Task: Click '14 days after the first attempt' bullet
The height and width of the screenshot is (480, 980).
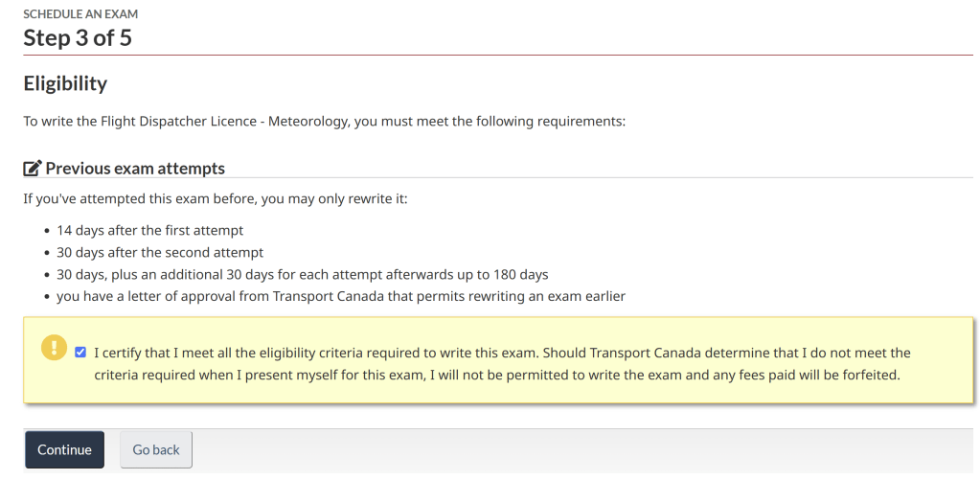Action: pyautogui.click(x=149, y=230)
